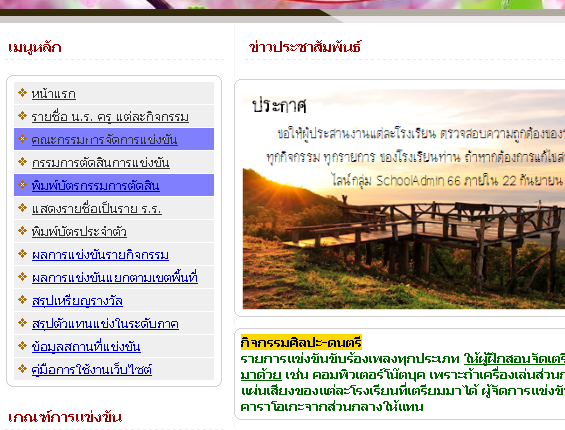Click the bullet icon beside พิมพ์บัตรประจำตัว
This screenshot has height=430, width=565.
point(22,231)
